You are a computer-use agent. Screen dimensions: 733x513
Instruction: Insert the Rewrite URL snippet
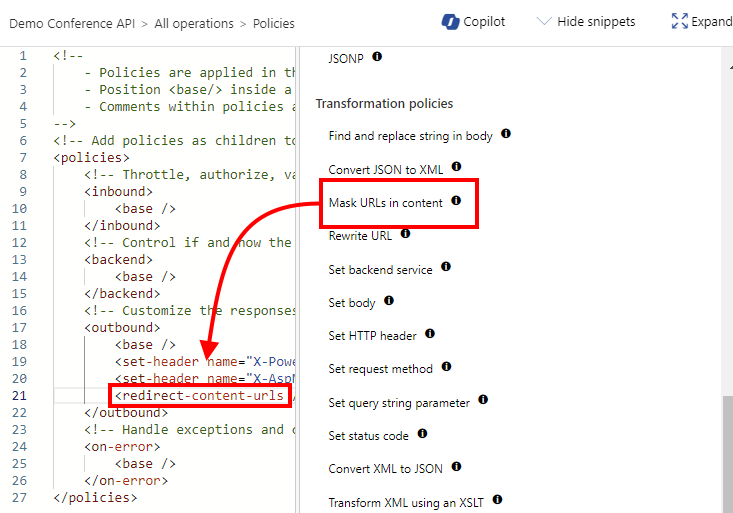(x=360, y=236)
